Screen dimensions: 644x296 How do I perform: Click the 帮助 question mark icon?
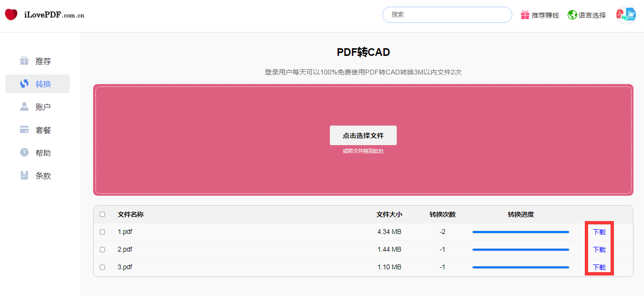click(24, 153)
